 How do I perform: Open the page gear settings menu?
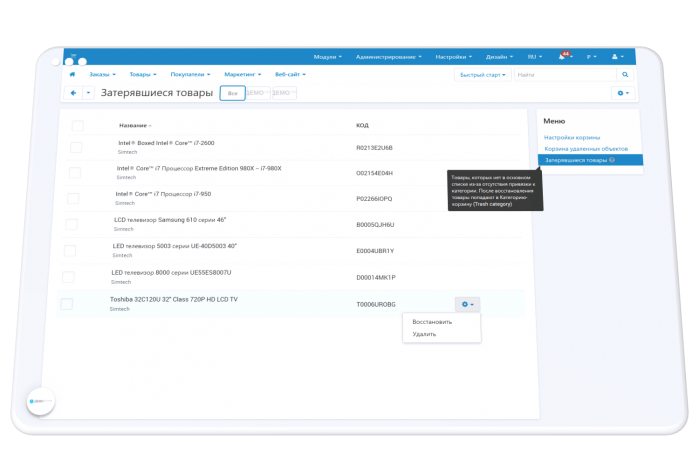coord(623,93)
